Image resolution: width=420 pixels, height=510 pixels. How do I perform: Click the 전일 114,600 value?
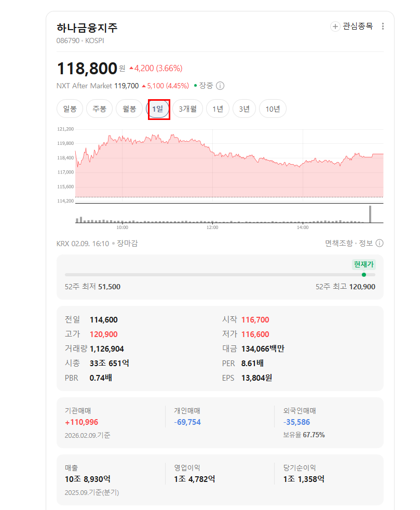pyautogui.click(x=104, y=320)
